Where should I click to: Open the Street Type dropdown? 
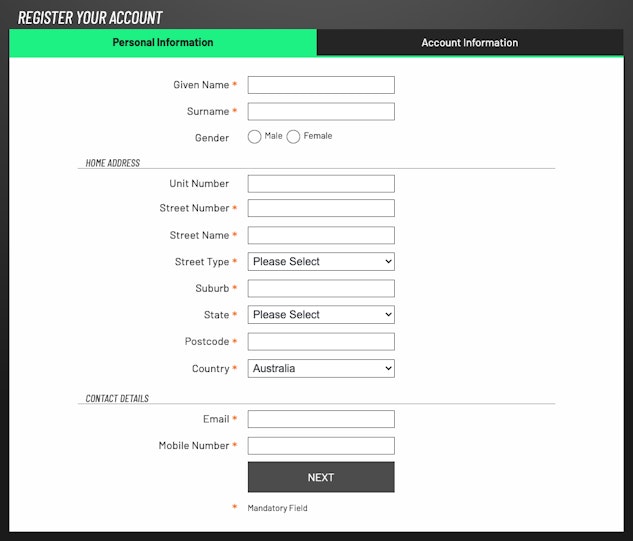[x=321, y=262]
